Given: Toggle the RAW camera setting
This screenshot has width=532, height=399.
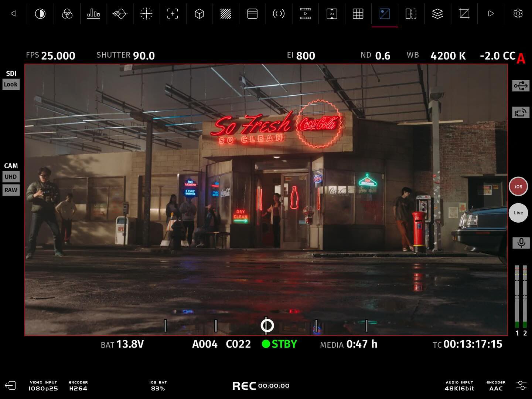Looking at the screenshot, I should pyautogui.click(x=11, y=190).
